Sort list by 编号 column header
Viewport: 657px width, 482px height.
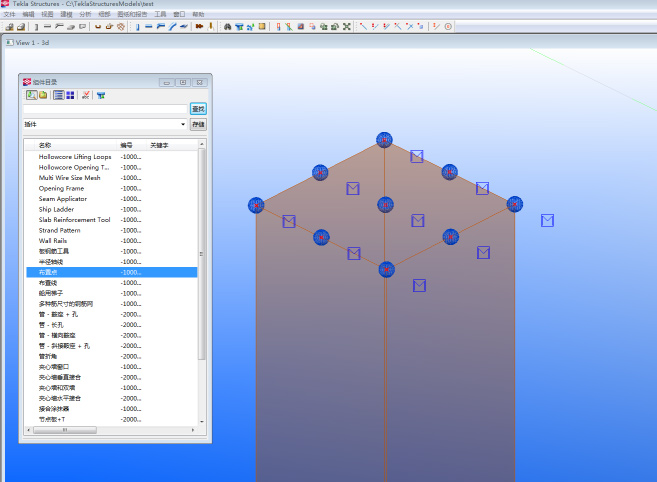click(x=127, y=145)
